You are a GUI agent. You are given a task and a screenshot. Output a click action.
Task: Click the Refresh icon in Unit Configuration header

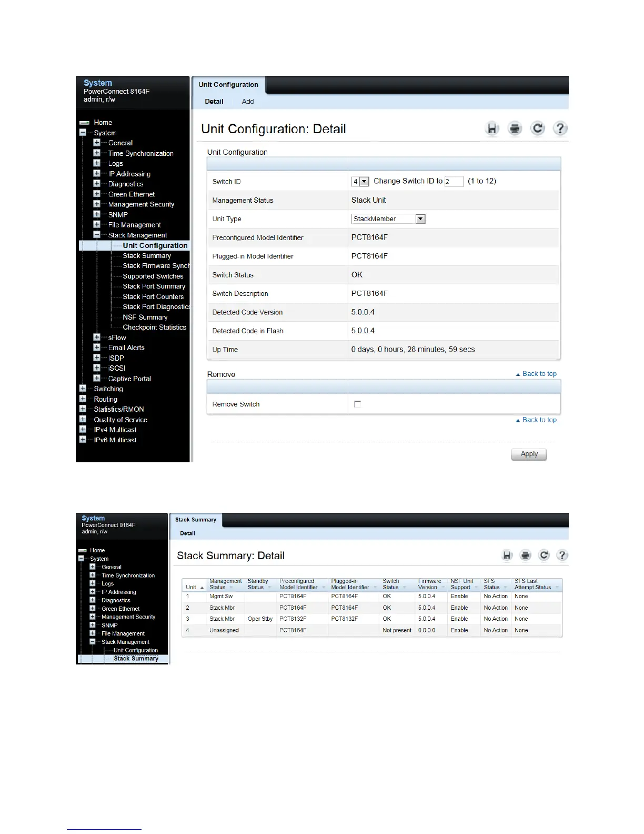pyautogui.click(x=537, y=128)
